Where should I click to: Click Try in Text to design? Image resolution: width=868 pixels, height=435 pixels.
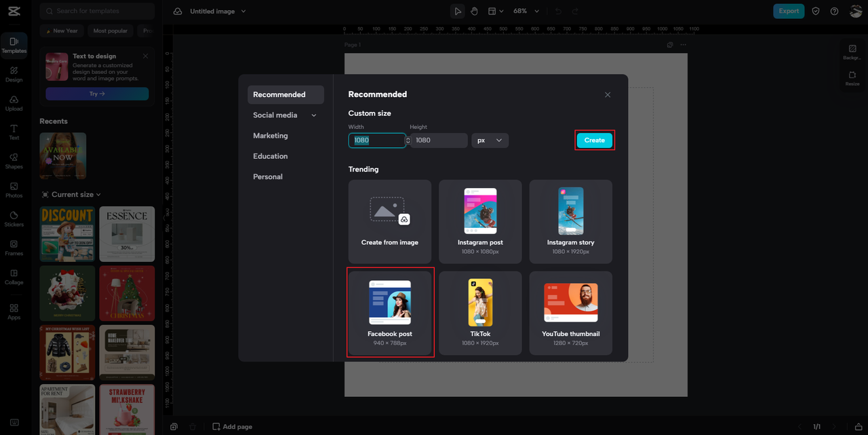tap(97, 94)
